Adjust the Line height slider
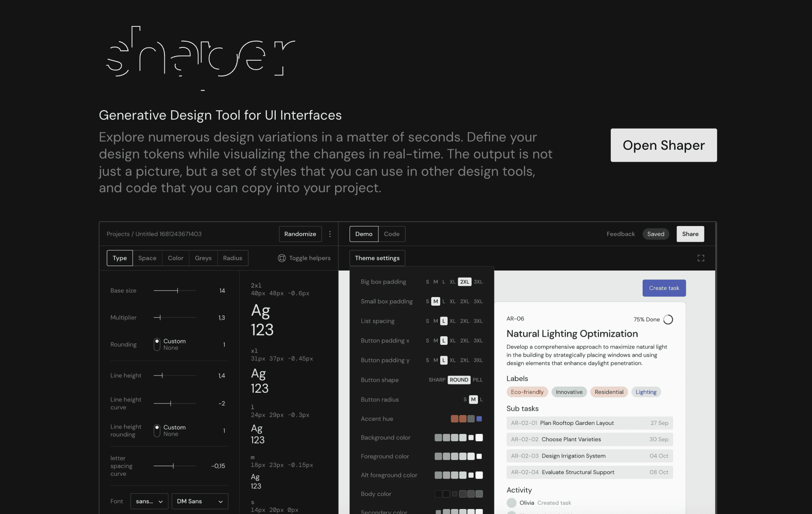 coord(175,376)
